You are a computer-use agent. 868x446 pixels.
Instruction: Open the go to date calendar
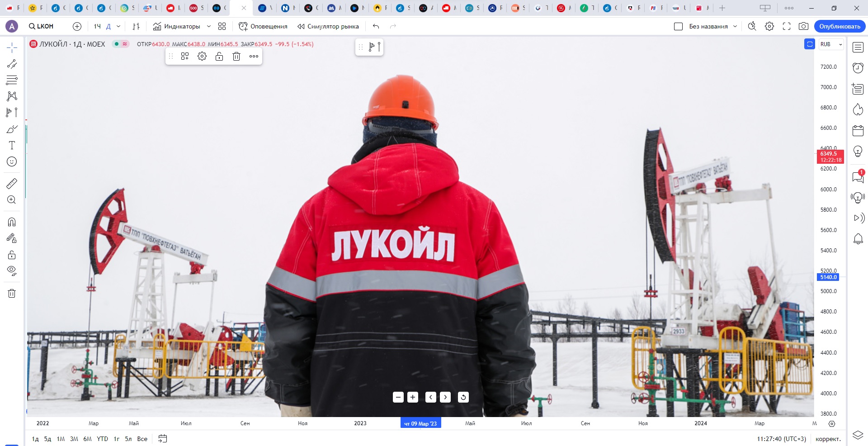pyautogui.click(x=163, y=439)
